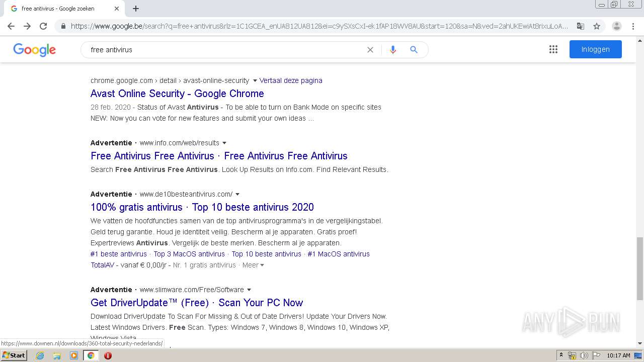Reload the current page
The image size is (644, 362).
[x=43, y=26]
